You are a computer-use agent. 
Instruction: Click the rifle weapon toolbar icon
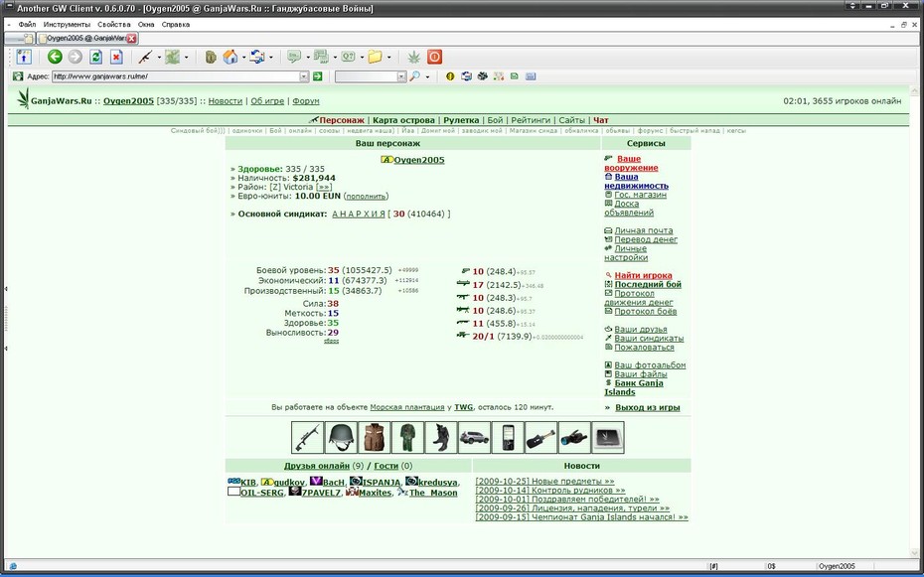point(145,57)
